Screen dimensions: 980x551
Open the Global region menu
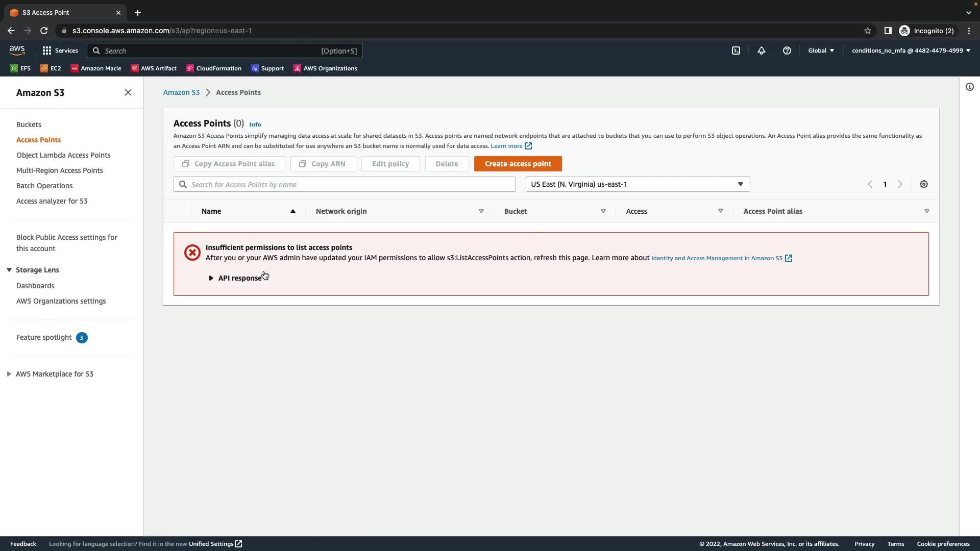tap(821, 51)
